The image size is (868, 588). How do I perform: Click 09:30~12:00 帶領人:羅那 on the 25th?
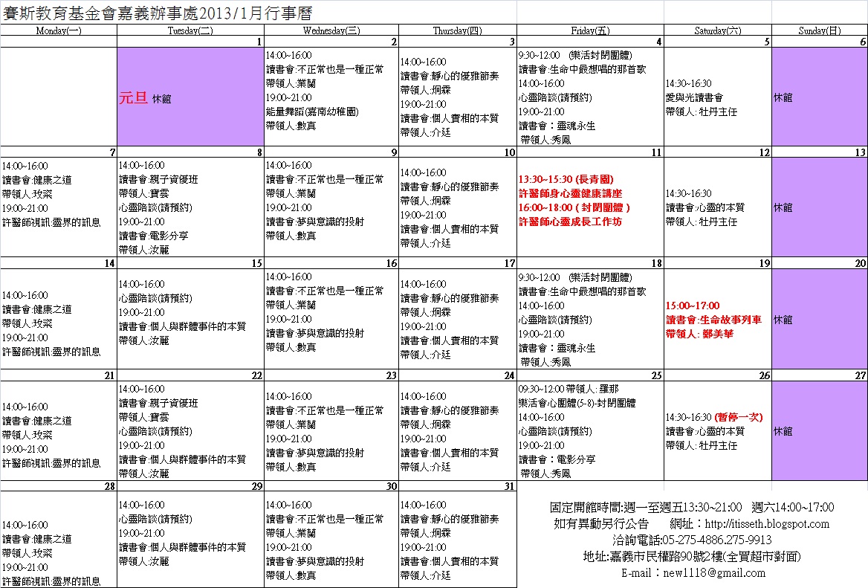[569, 390]
